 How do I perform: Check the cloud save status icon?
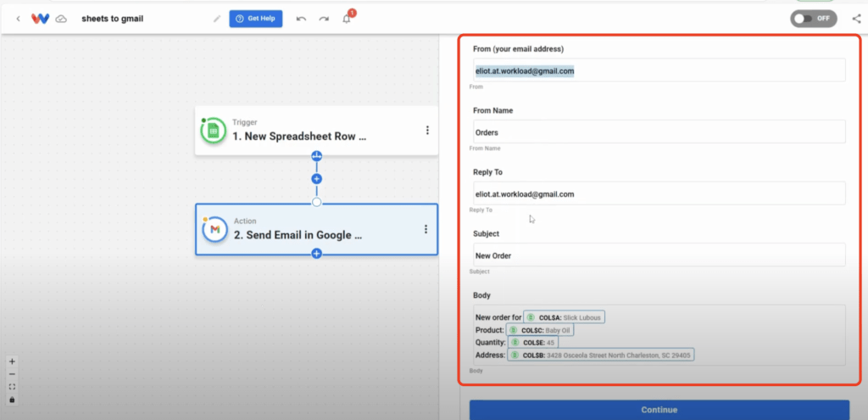coord(61,19)
